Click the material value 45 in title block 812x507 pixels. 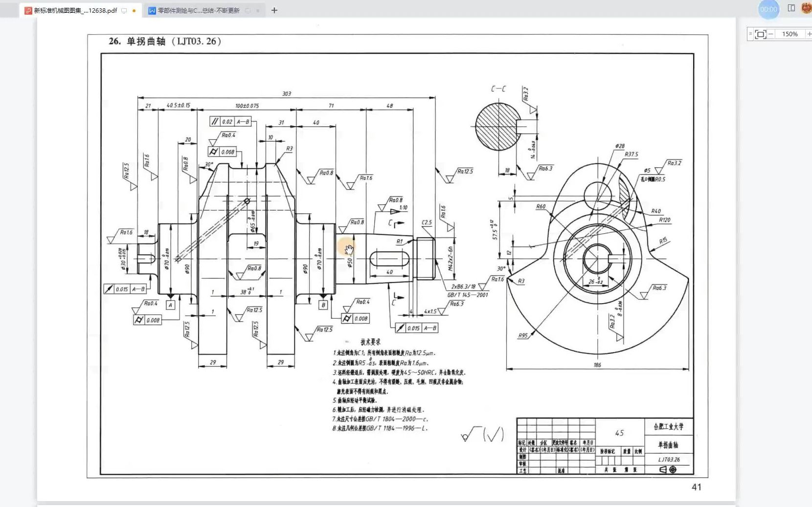(619, 433)
